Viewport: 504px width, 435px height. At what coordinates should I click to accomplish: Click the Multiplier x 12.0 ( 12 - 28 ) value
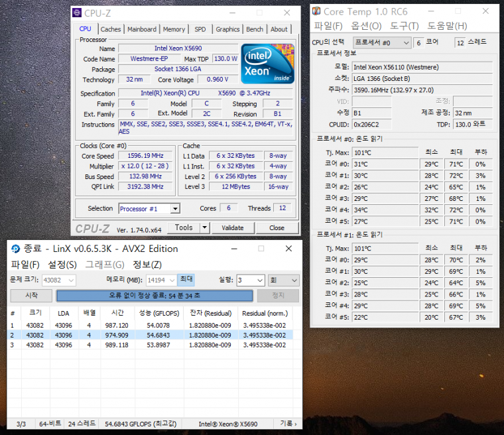145,166
